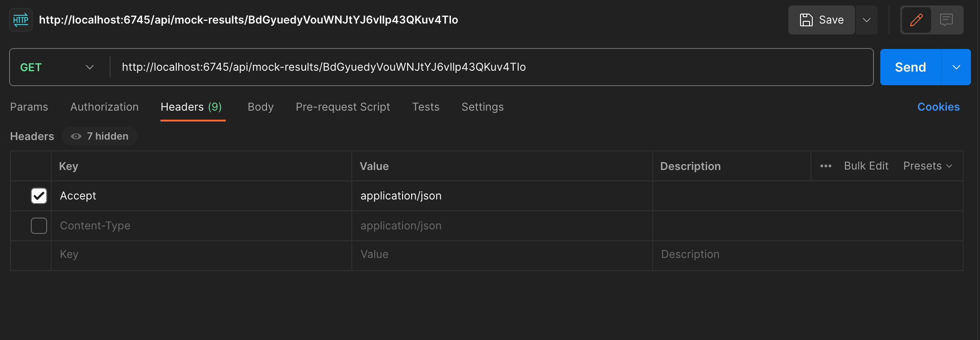Show the 7 hidden headers

100,136
